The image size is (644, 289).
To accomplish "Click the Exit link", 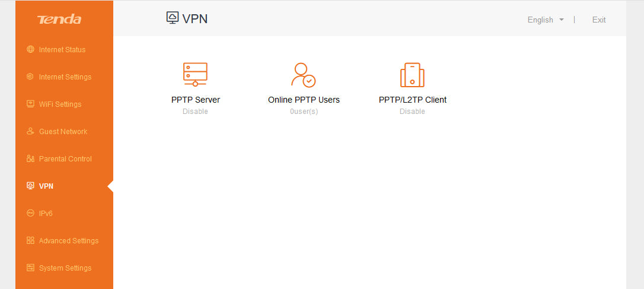I will pos(599,20).
